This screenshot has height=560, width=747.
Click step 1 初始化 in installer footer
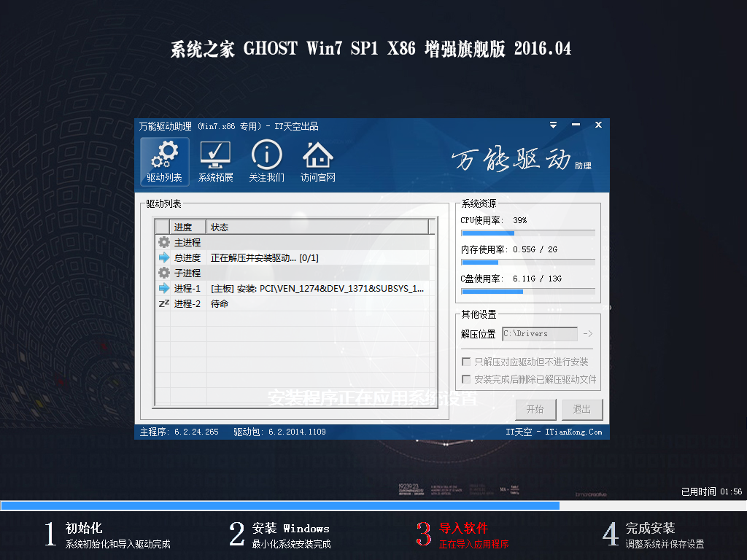[x=107, y=534]
